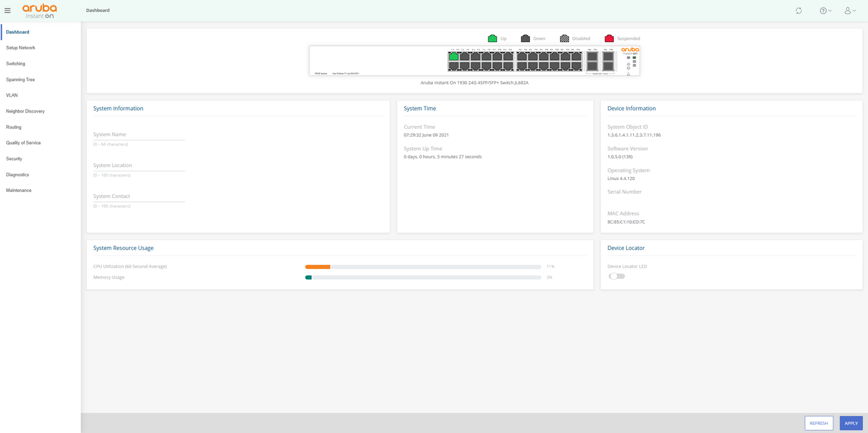
Task: Click the System Contact input field
Action: (139, 196)
